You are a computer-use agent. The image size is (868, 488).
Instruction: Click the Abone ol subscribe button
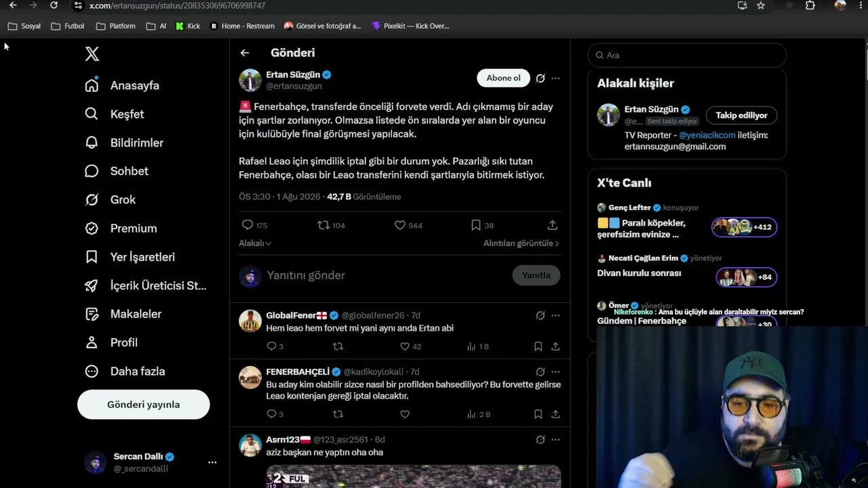click(x=503, y=78)
